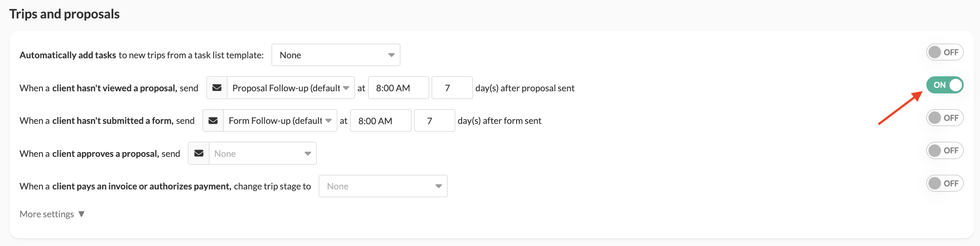Click the proposal follow-up 8:00 AM time field
Viewport: 980px width, 246px height.
[x=398, y=88]
